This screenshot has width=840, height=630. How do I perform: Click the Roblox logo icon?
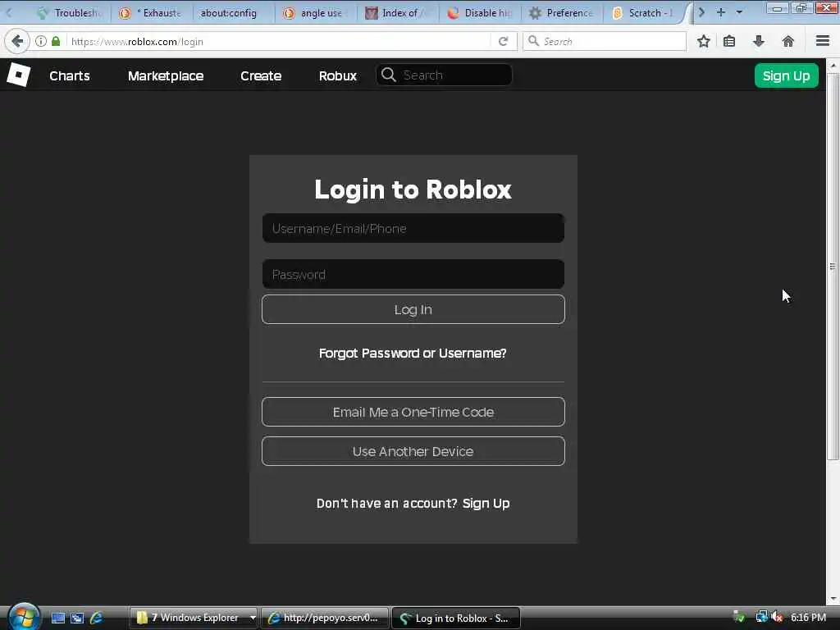pyautogui.click(x=19, y=75)
